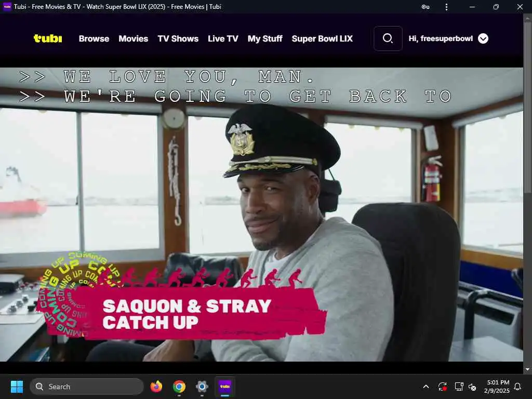Screen dimensions: 532x399
Task: Open the notifications bell icon
Action: tap(517, 387)
